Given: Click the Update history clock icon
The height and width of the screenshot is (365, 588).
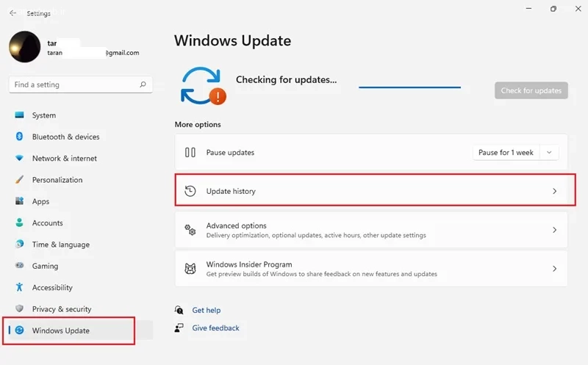Looking at the screenshot, I should [x=190, y=191].
